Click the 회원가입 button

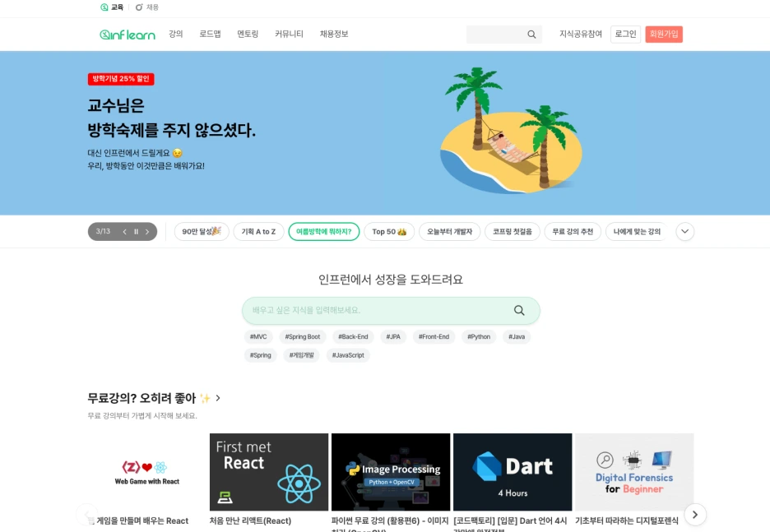[664, 34]
